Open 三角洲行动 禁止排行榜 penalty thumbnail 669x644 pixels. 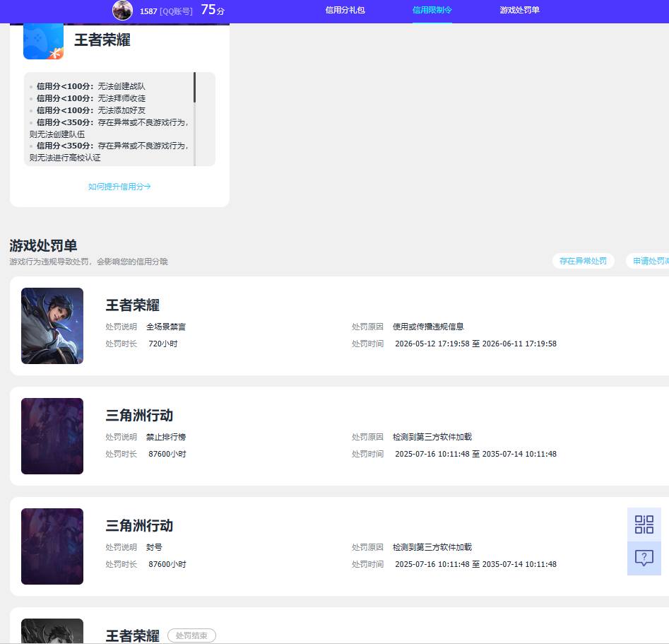(52, 436)
